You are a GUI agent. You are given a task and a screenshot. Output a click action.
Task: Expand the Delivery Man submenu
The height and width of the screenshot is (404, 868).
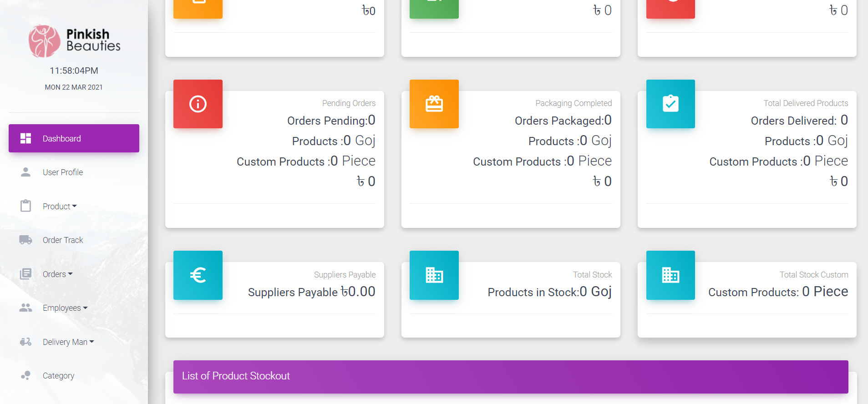tap(68, 342)
